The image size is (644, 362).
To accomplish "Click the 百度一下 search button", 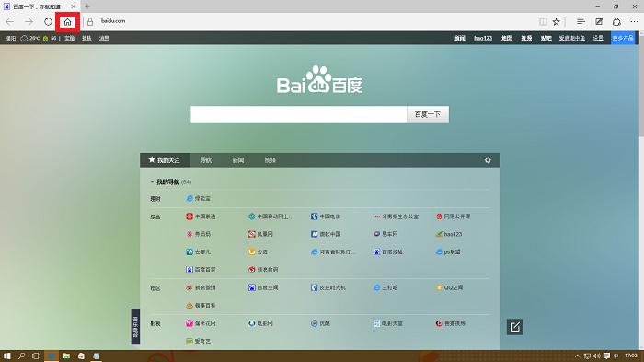I will 428,114.
